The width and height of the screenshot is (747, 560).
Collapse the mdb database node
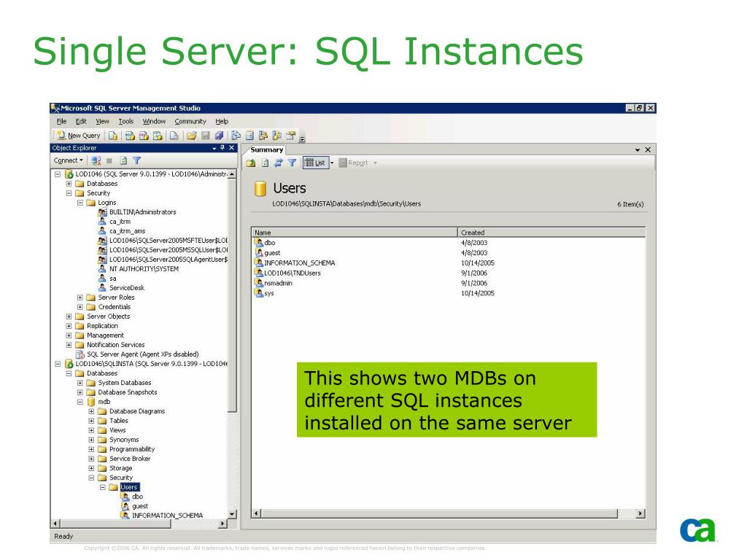coord(80,402)
